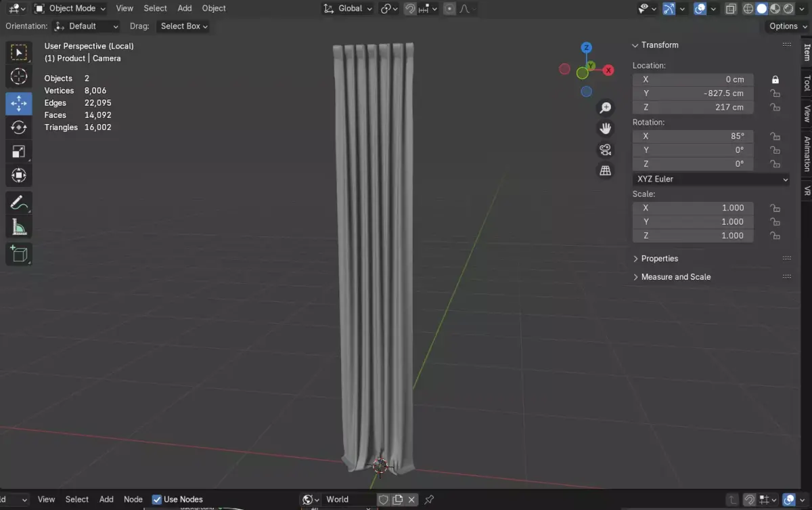Image resolution: width=812 pixels, height=510 pixels.
Task: Select the Measure tool
Action: pos(19,227)
